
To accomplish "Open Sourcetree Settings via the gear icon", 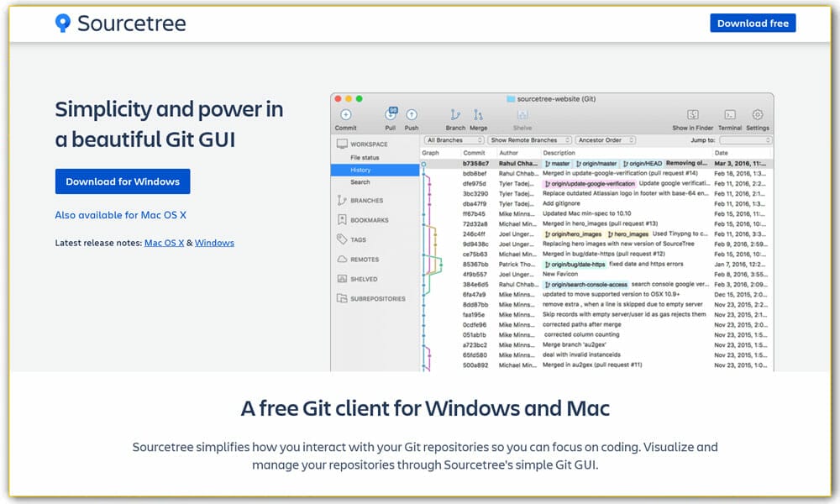I will point(757,114).
